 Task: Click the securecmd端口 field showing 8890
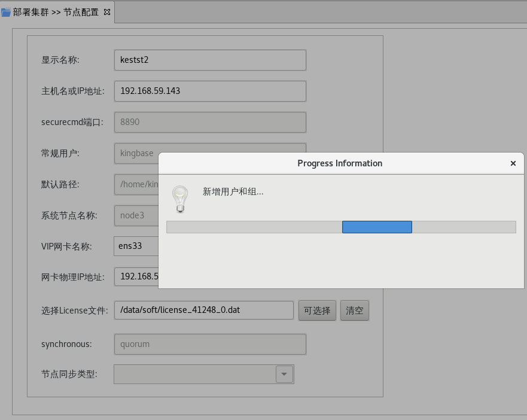click(x=209, y=122)
